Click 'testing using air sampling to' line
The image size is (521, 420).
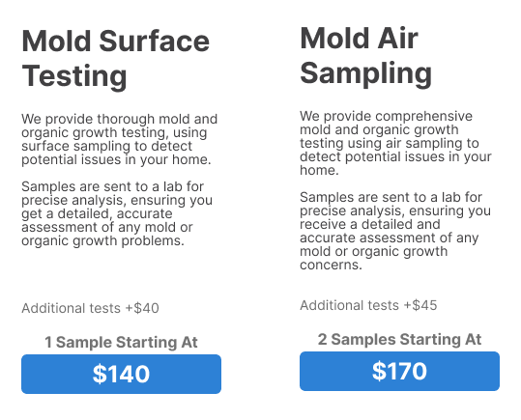(390, 143)
